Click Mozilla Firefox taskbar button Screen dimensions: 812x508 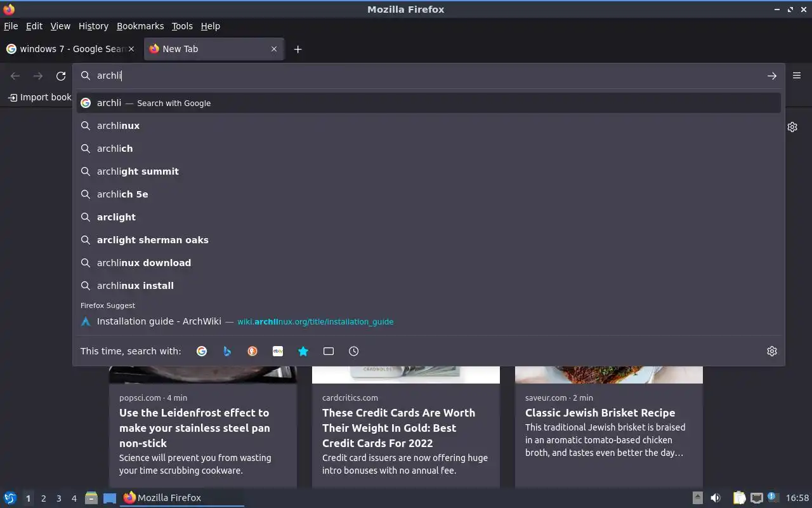click(x=181, y=498)
